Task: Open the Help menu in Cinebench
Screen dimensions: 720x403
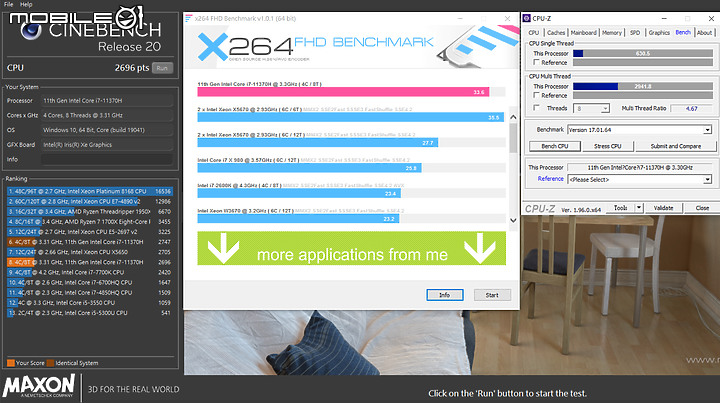Action: (26, 4)
